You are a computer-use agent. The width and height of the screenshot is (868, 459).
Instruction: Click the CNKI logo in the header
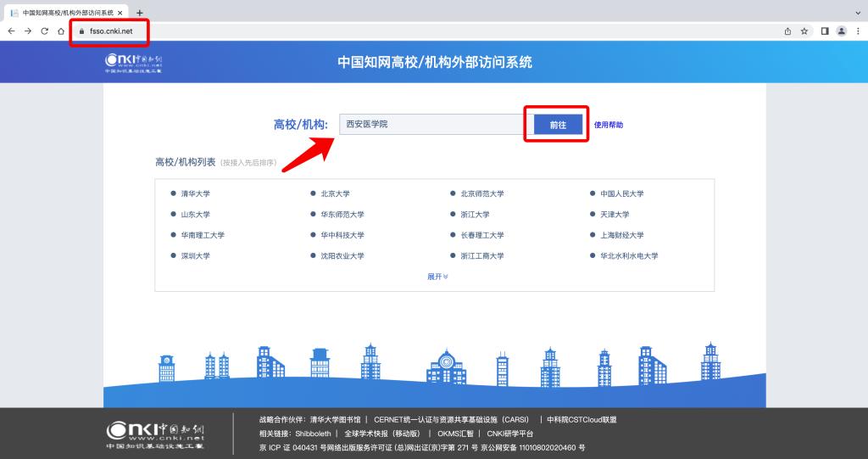pos(133,63)
